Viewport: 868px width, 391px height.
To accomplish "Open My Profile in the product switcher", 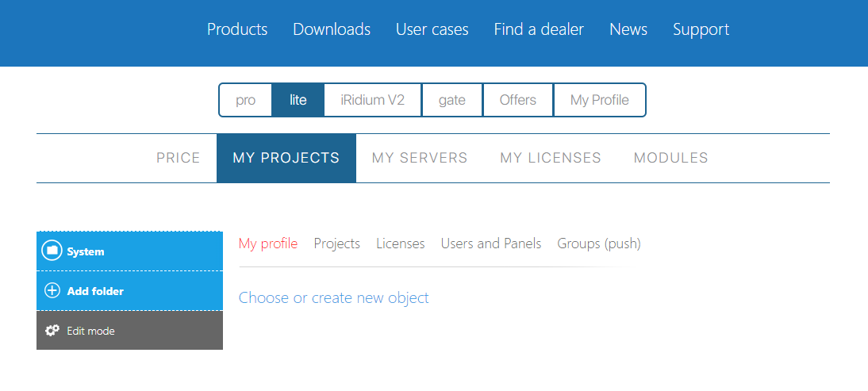I will pos(600,100).
